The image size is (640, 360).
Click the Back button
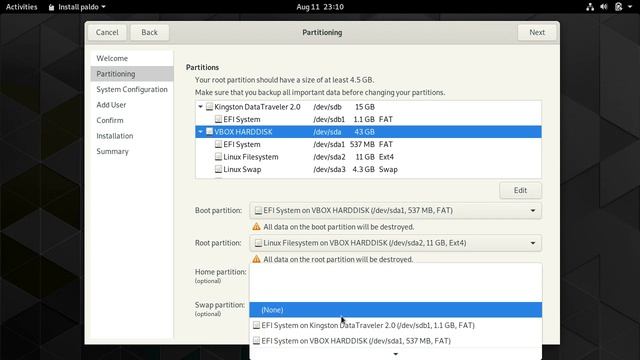pos(149,32)
